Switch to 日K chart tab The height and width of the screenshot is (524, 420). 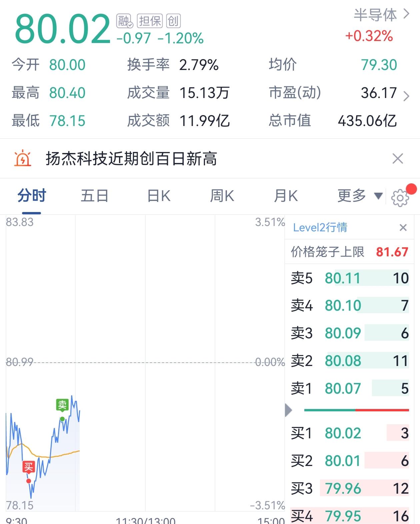click(159, 196)
